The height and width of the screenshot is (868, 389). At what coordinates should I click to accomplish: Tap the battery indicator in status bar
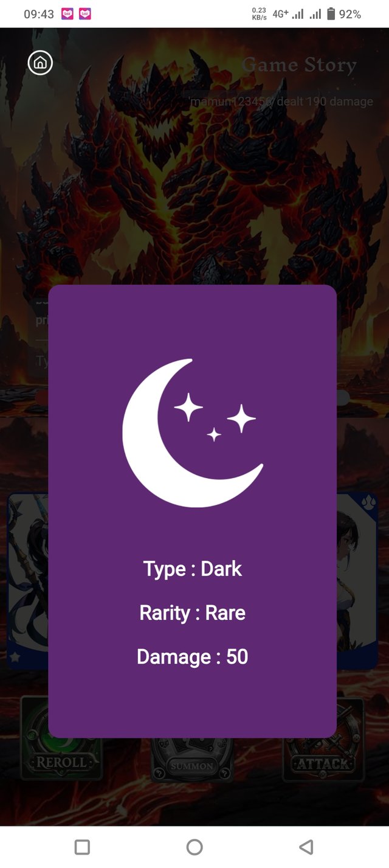coord(344,14)
